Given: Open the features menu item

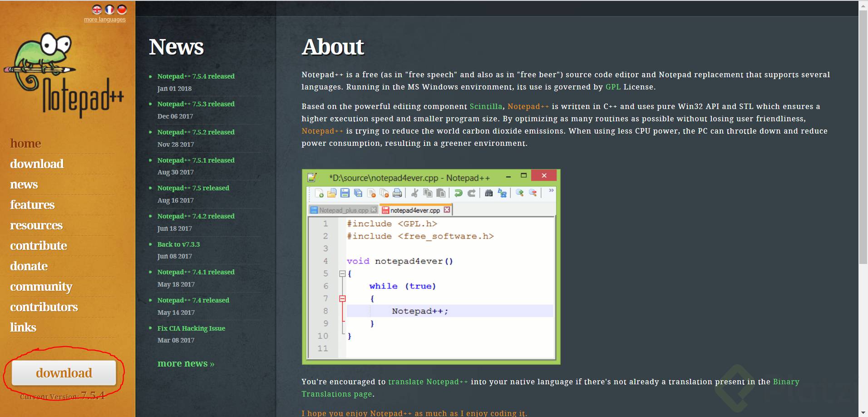Looking at the screenshot, I should point(32,205).
